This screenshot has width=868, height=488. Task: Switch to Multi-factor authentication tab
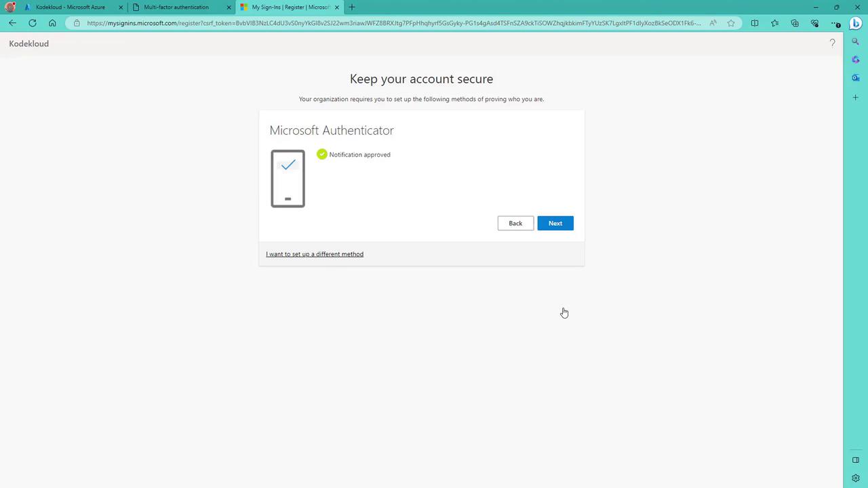[182, 7]
